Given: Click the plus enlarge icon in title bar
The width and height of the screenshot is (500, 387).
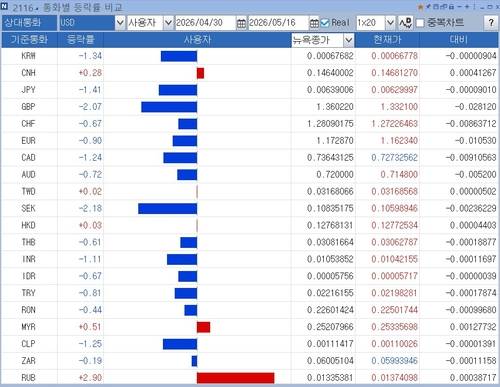Looking at the screenshot, I should [x=467, y=6].
